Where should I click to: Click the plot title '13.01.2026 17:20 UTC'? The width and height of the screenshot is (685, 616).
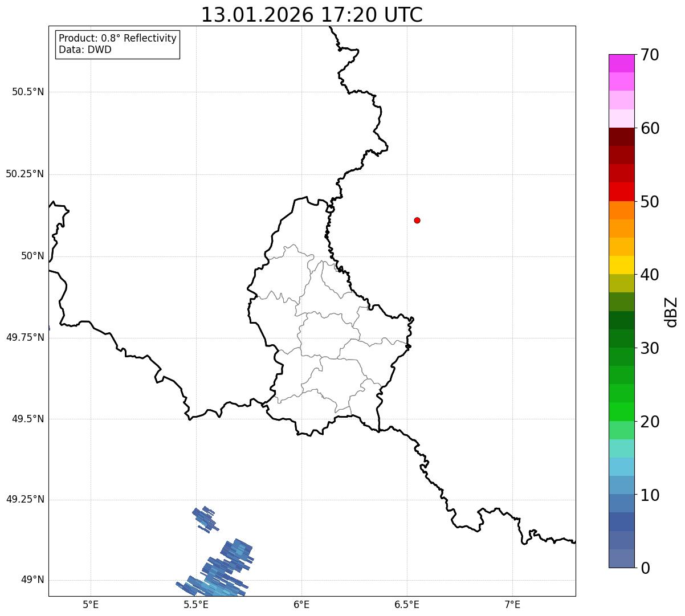[312, 15]
